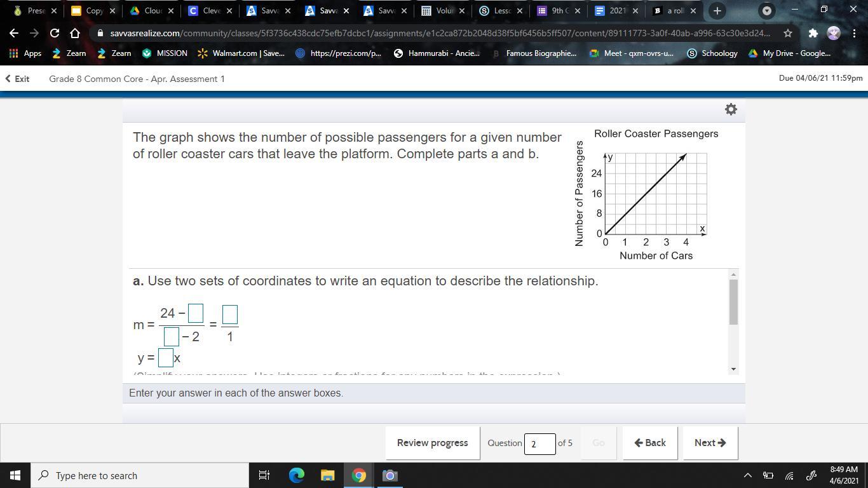Show hidden system tray icons
The height and width of the screenshot is (488, 868).
point(748,475)
